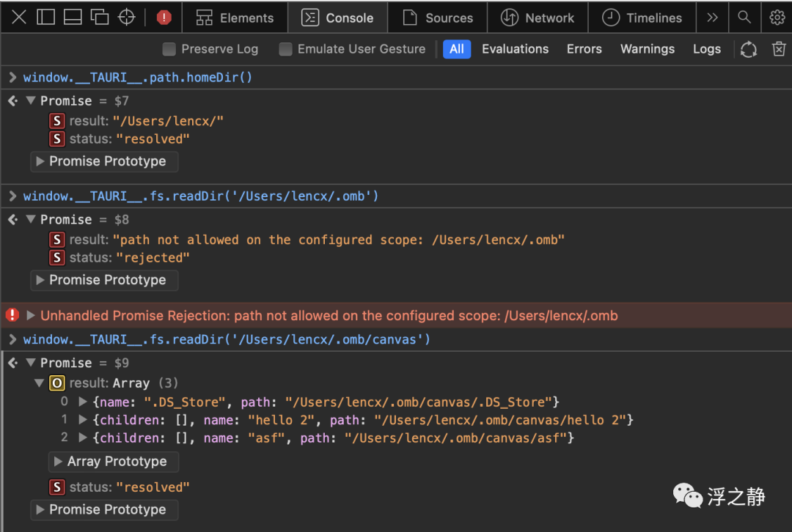Detach inspector into separate window
Viewport: 792px width, 532px height.
coord(99,18)
